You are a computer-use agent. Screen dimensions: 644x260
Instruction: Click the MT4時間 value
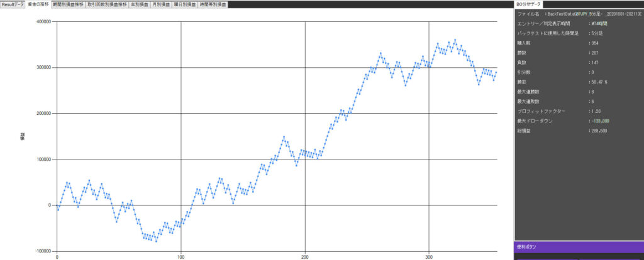(x=599, y=24)
